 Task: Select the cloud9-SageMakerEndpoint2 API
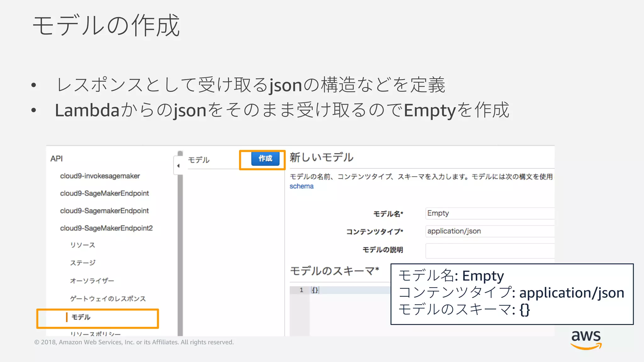106,228
